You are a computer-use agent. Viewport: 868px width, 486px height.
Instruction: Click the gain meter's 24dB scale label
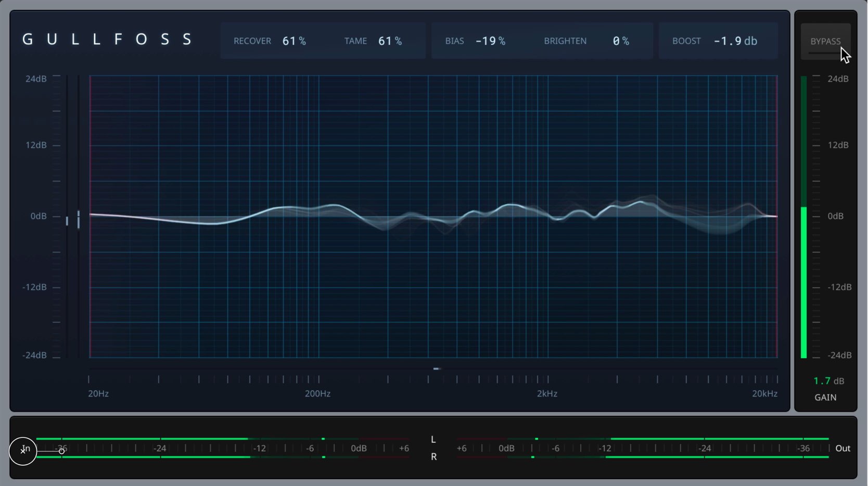point(838,79)
